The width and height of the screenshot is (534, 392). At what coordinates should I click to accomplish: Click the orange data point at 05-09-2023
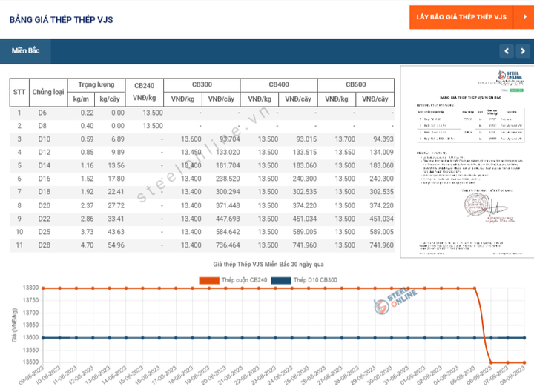pos(475,288)
